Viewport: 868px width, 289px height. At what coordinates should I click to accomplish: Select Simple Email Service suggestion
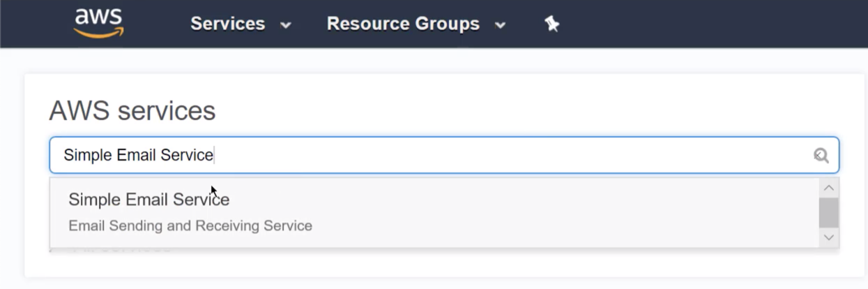(x=434, y=212)
